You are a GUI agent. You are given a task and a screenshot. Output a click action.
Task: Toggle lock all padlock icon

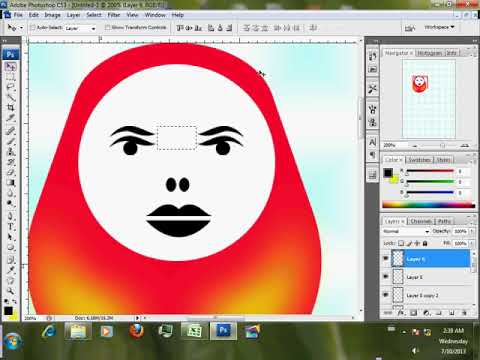pyautogui.click(x=425, y=243)
